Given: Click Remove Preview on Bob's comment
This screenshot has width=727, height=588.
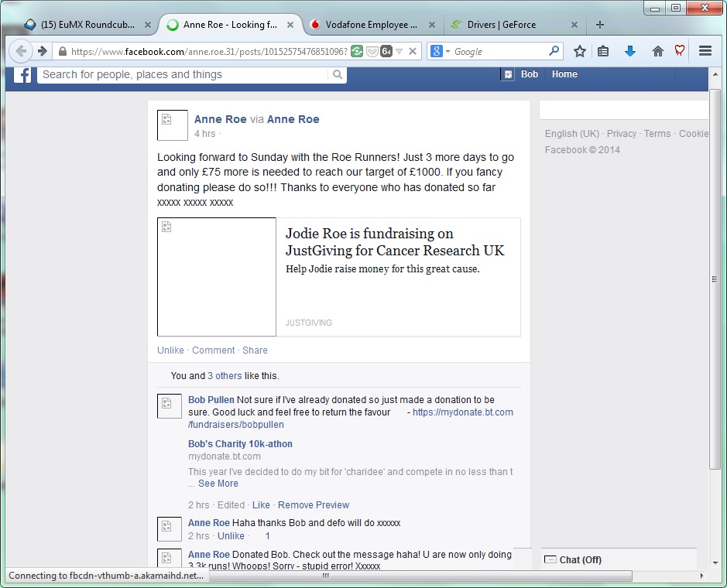Looking at the screenshot, I should 313,505.
